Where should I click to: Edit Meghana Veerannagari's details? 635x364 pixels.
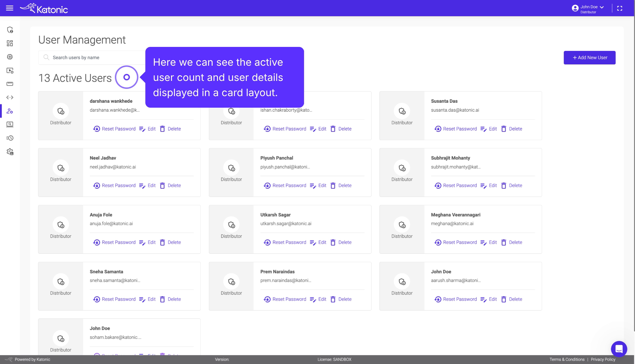pos(489,242)
